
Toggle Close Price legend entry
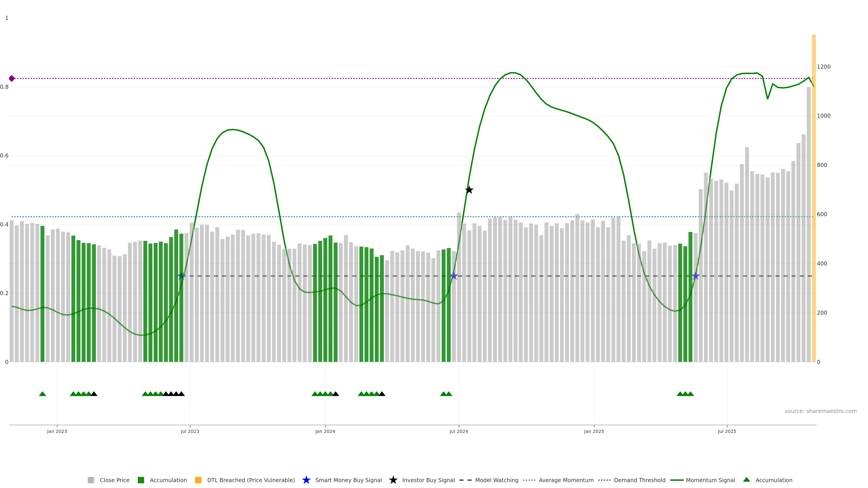(115, 480)
